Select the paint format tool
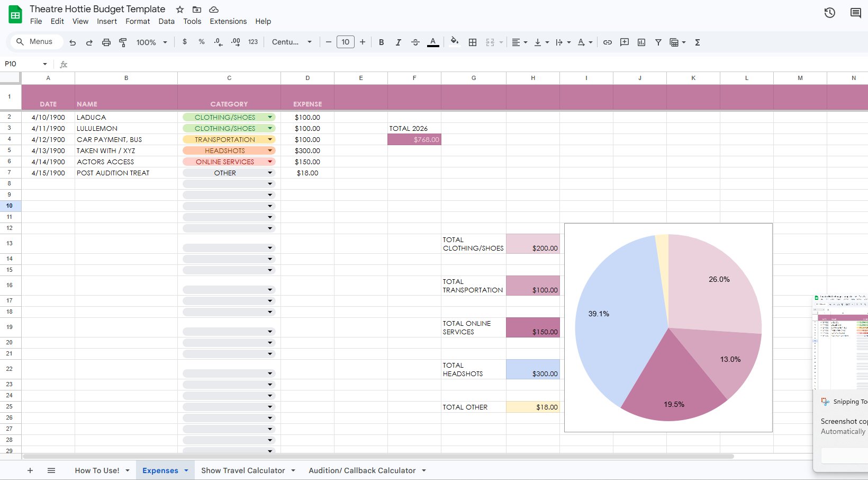Image resolution: width=868 pixels, height=480 pixels. click(x=123, y=42)
